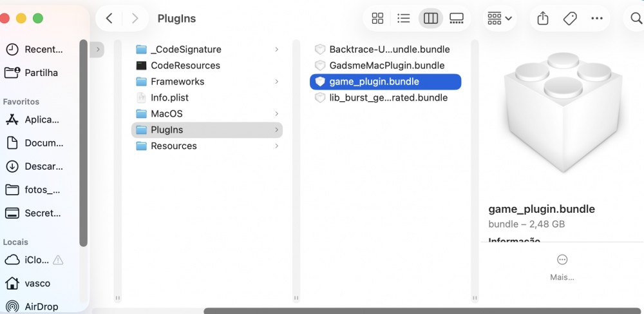Open Descargas in the sidebar
Viewport: 644px width, 314px height.
[x=35, y=166]
